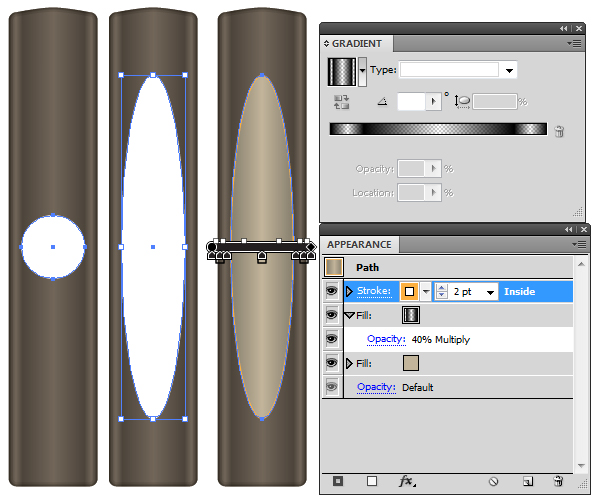
Task: Click the Duplicate Selected Item icon
Action: (x=528, y=482)
